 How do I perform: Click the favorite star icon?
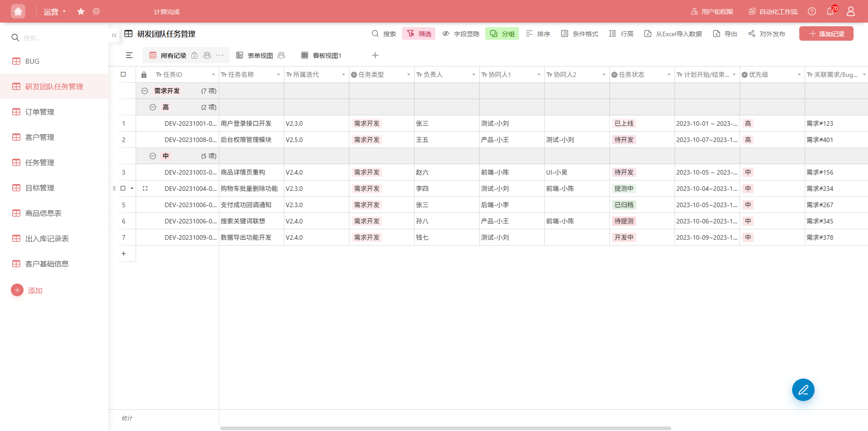point(81,11)
